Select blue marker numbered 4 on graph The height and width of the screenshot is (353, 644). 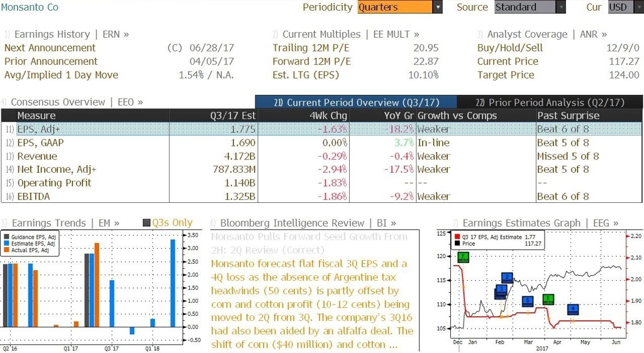pyautogui.click(x=573, y=309)
